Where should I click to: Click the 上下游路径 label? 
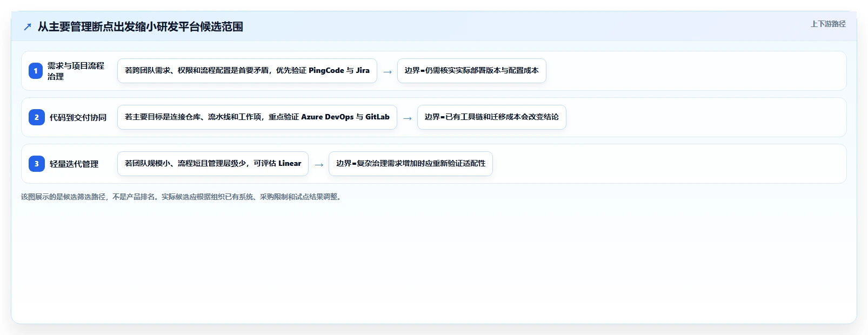coord(828,24)
